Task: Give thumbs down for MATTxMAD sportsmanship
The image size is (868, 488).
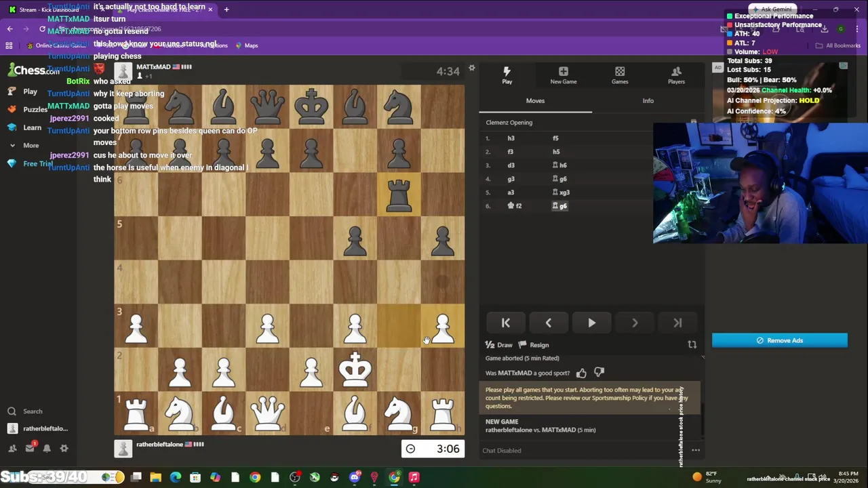Action: point(599,373)
